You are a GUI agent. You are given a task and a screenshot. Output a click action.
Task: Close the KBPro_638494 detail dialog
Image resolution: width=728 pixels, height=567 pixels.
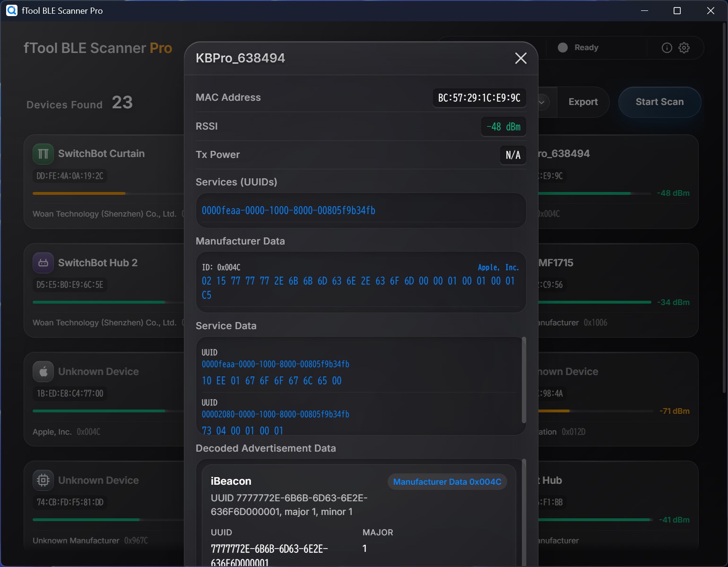(x=520, y=58)
